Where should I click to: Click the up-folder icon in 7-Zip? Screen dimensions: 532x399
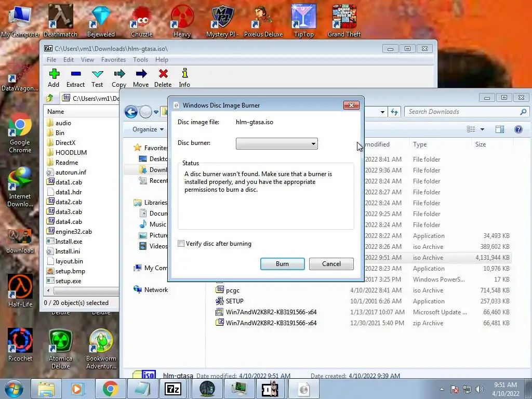[50, 98]
